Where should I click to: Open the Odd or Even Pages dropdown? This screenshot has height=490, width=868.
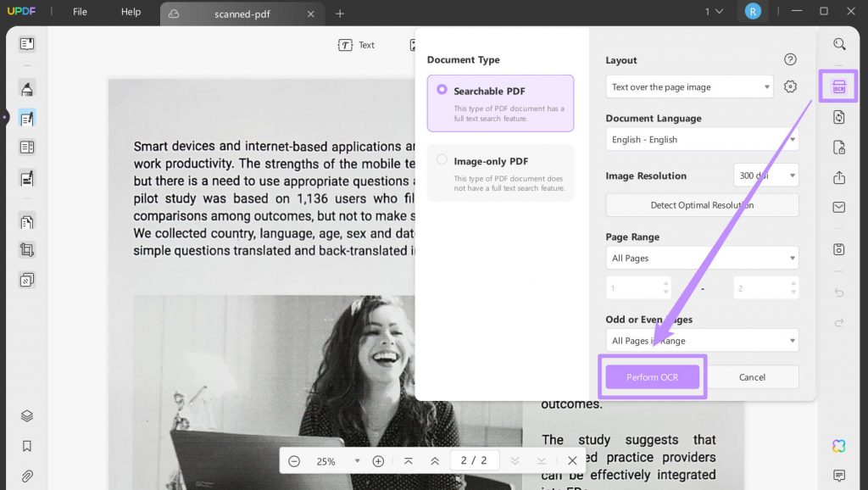(702, 340)
